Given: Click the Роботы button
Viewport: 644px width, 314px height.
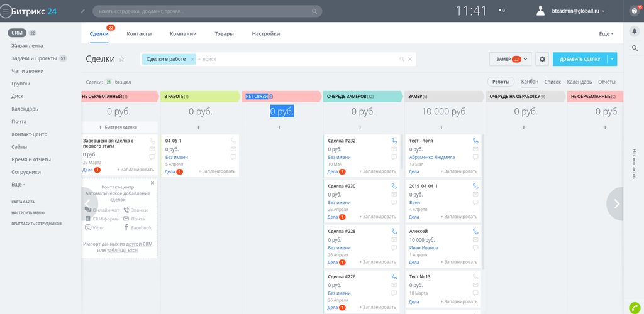Looking at the screenshot, I should click(x=501, y=82).
